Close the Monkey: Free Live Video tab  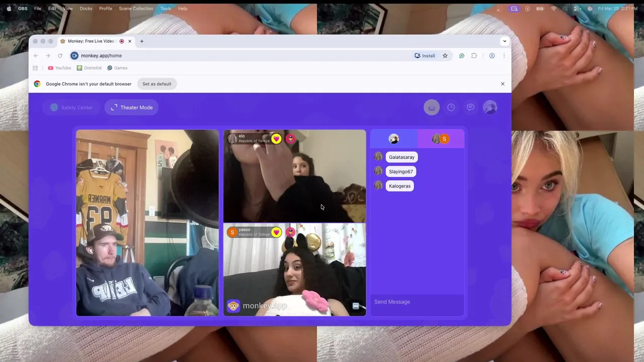click(130, 41)
